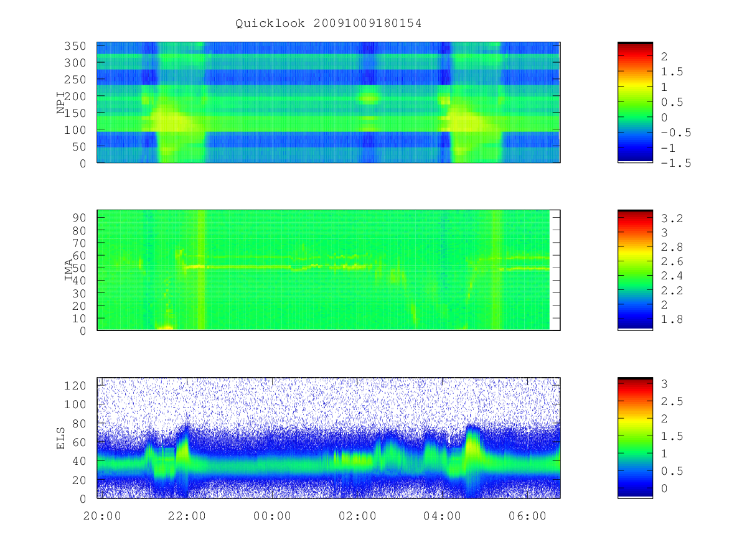Viewport: 747px width, 560px height.
Task: Click the '2.2' label on IMA colorbar
Action: coord(671,291)
